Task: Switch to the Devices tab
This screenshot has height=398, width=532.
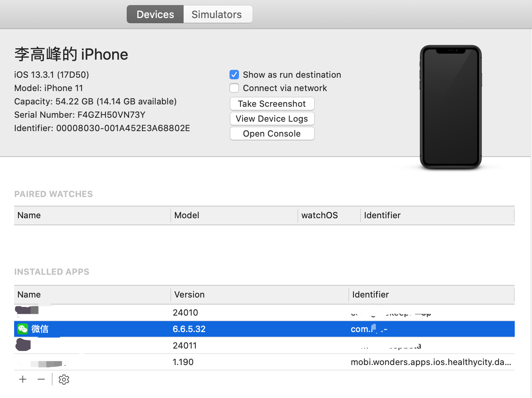Action: pyautogui.click(x=155, y=15)
